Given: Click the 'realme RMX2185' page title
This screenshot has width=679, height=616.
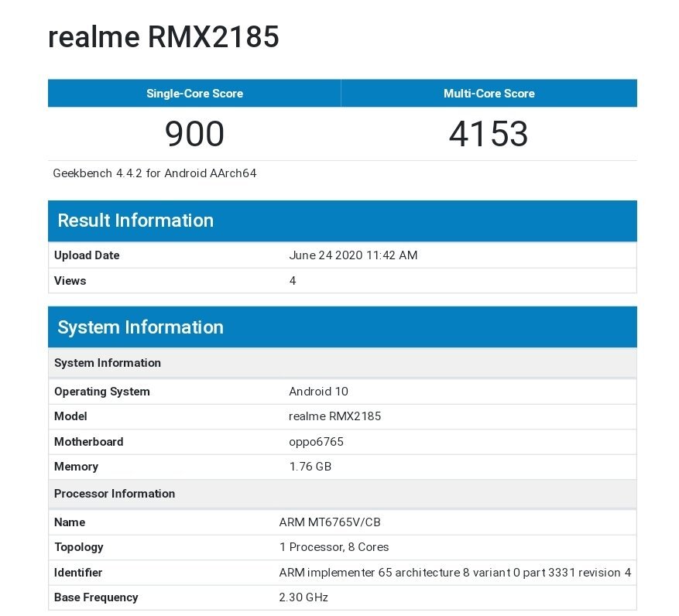Looking at the screenshot, I should pyautogui.click(x=163, y=36).
